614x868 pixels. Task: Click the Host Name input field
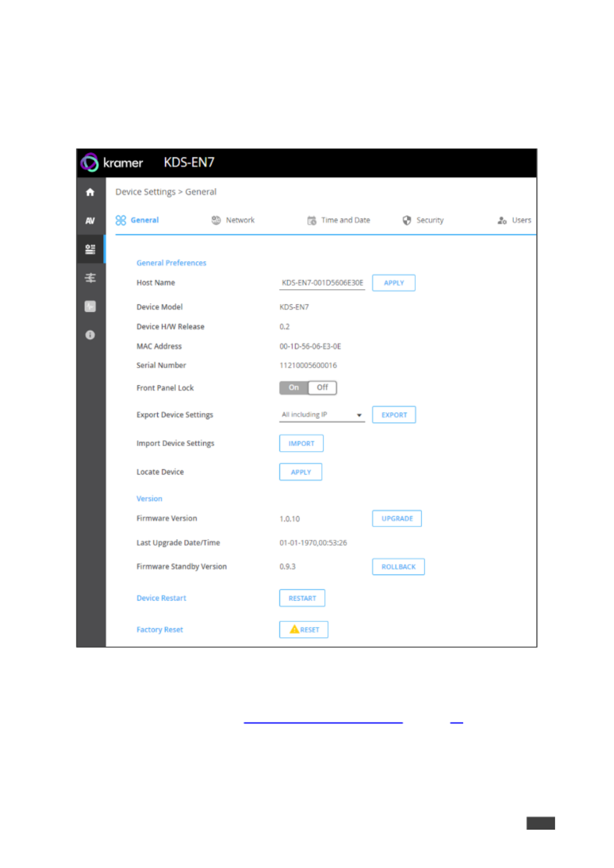322,283
